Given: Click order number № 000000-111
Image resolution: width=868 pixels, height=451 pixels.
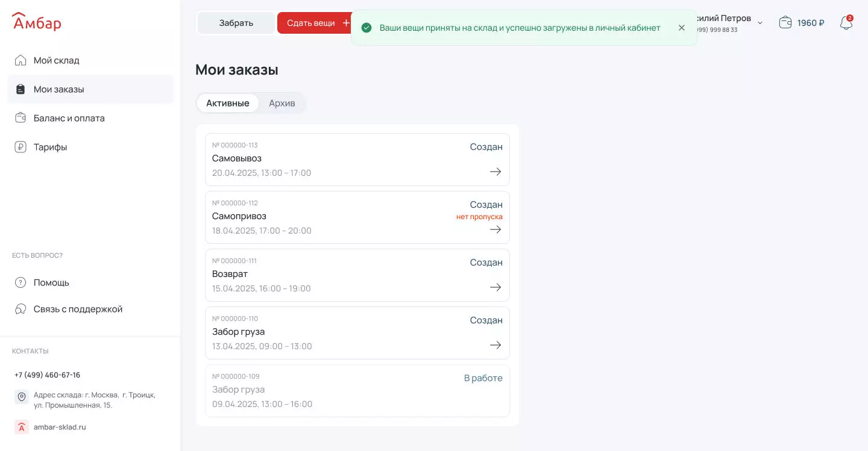Looking at the screenshot, I should tap(234, 261).
